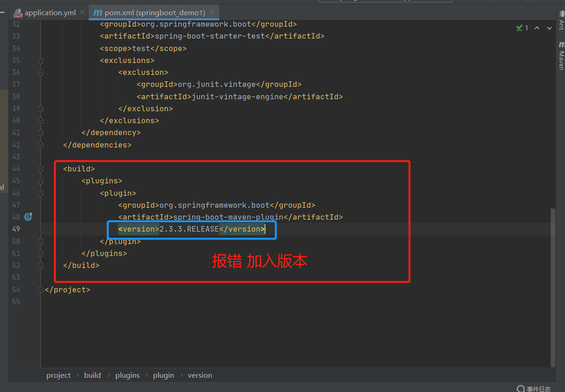The width and height of the screenshot is (565, 392).
Task: Click the YML file icon on application.yml tab
Action: pos(18,13)
